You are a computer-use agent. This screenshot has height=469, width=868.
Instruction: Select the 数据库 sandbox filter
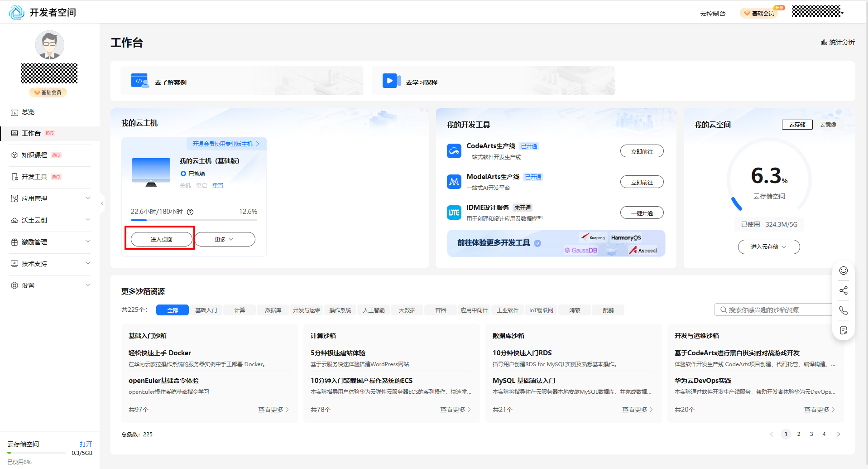273,310
